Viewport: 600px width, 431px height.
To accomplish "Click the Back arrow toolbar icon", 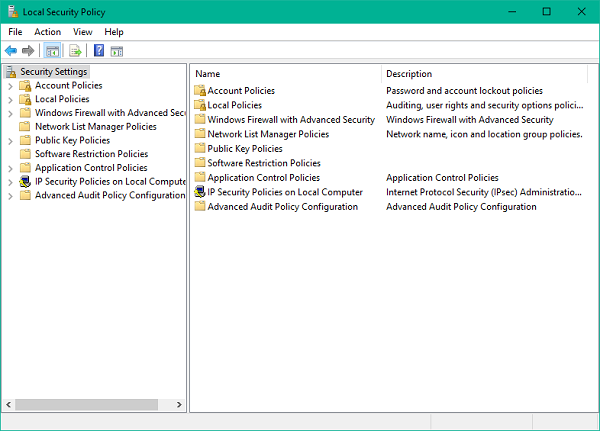I will pyautogui.click(x=11, y=51).
